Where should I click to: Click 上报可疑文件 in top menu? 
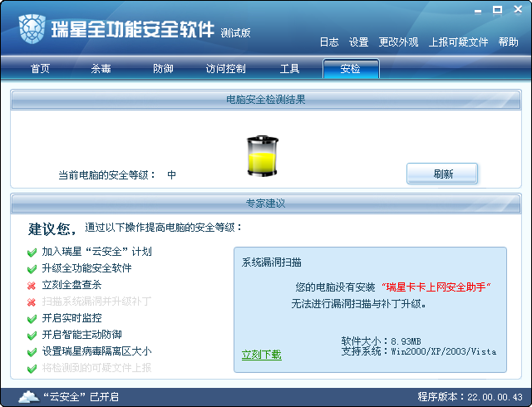(x=458, y=42)
